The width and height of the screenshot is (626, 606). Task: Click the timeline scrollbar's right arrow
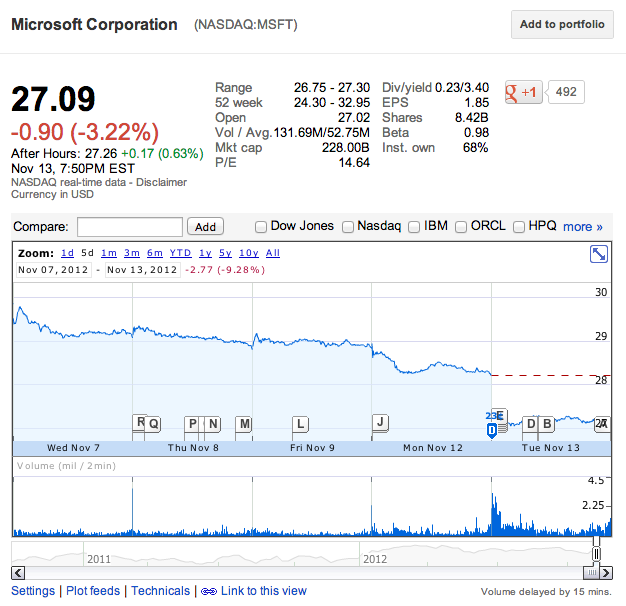point(605,573)
